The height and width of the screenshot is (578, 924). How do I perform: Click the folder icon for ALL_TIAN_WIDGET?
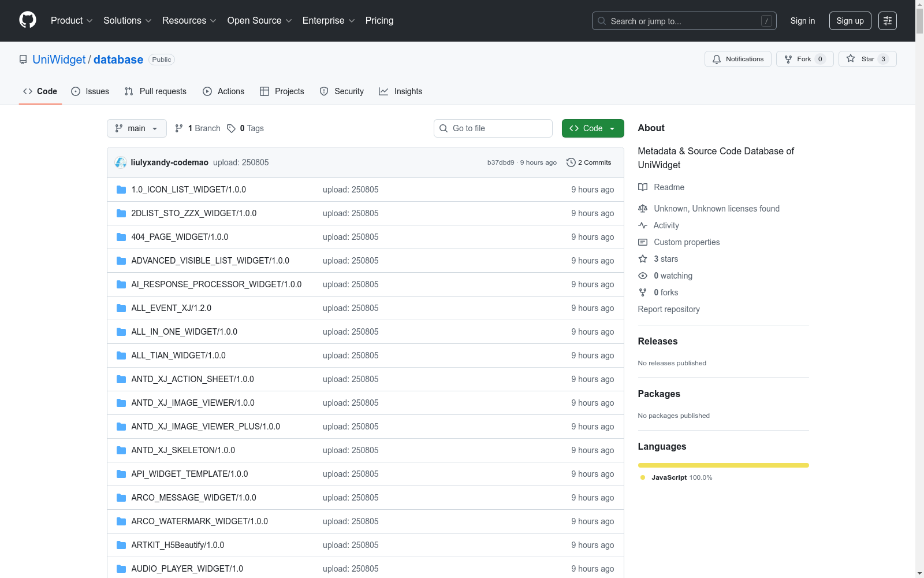(121, 355)
